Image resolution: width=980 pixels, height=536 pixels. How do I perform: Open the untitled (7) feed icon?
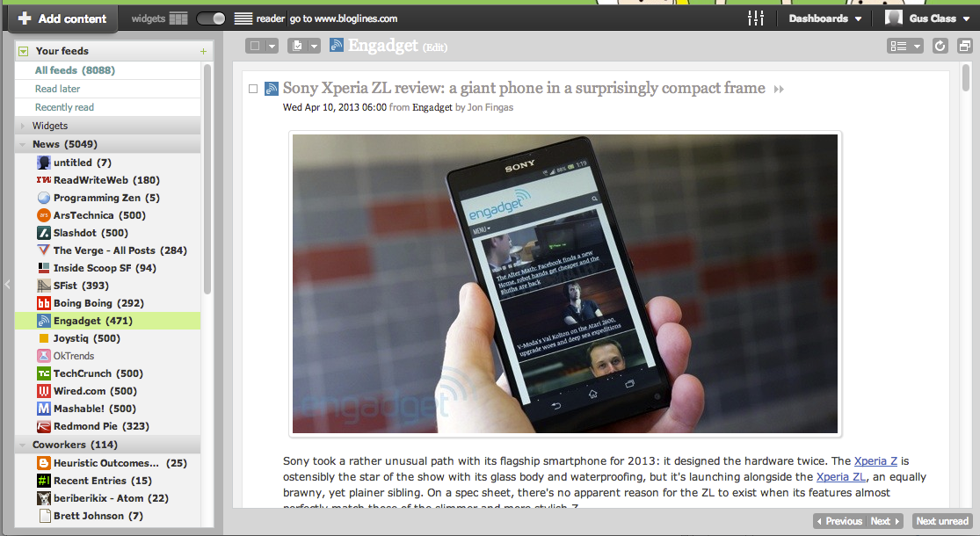click(x=44, y=163)
